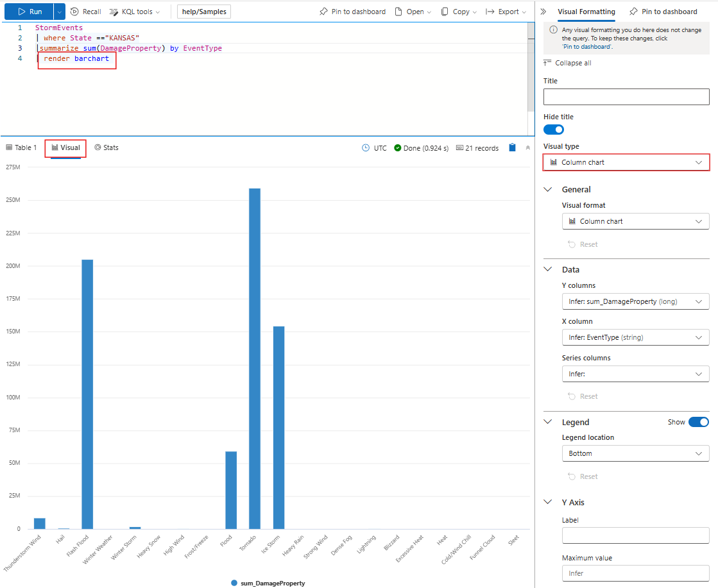
Task: Collapse the Visual Formatting panel chevrons
Action: 543,12
